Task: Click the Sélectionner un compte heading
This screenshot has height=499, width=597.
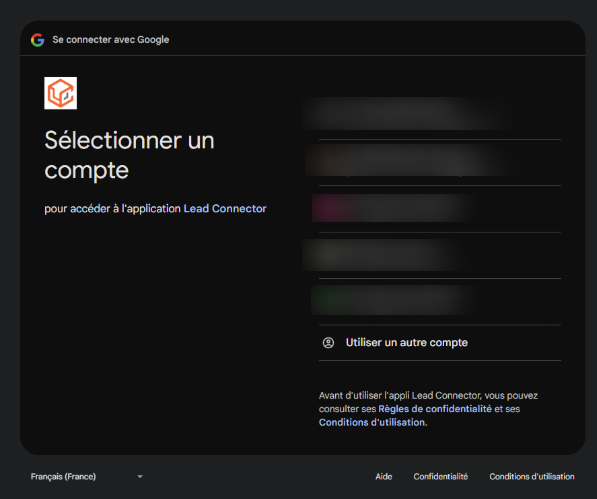Action: click(x=129, y=155)
